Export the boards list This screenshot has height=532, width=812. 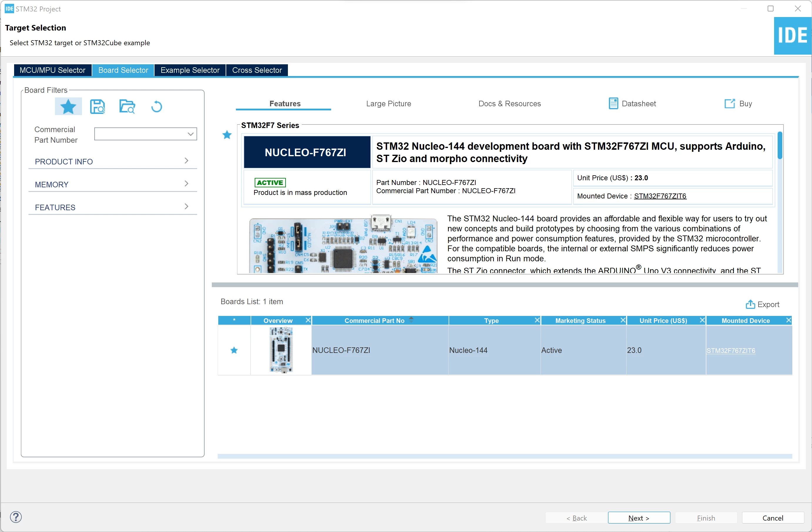click(x=763, y=304)
